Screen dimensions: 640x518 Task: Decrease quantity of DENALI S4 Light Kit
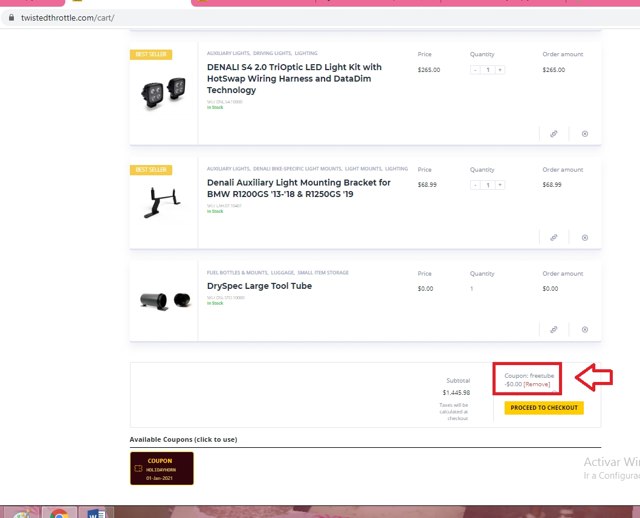click(x=475, y=70)
